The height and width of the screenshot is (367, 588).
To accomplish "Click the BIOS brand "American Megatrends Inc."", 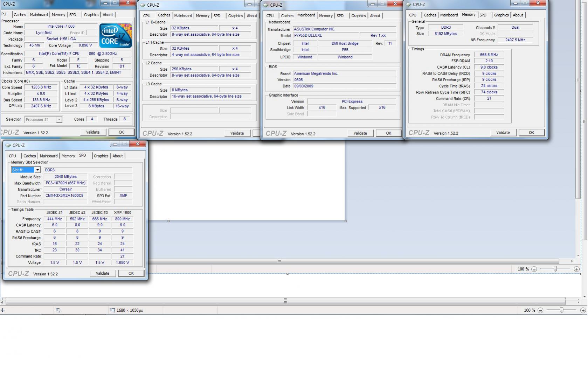I will (345, 73).
